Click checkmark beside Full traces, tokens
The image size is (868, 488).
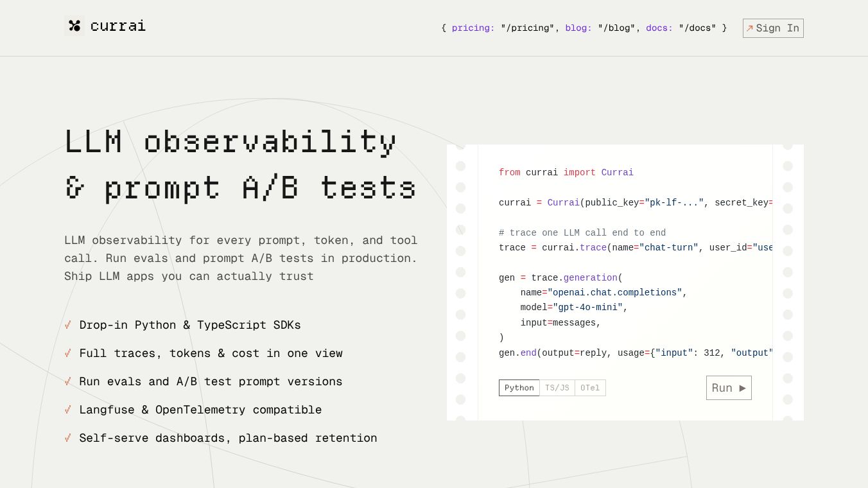click(68, 353)
